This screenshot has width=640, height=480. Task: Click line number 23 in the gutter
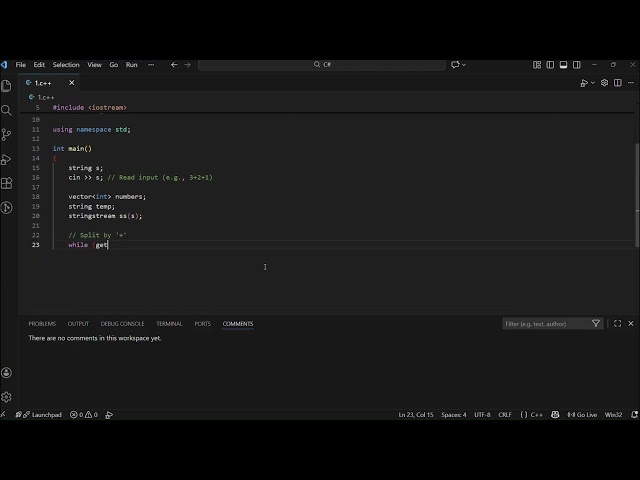[36, 245]
